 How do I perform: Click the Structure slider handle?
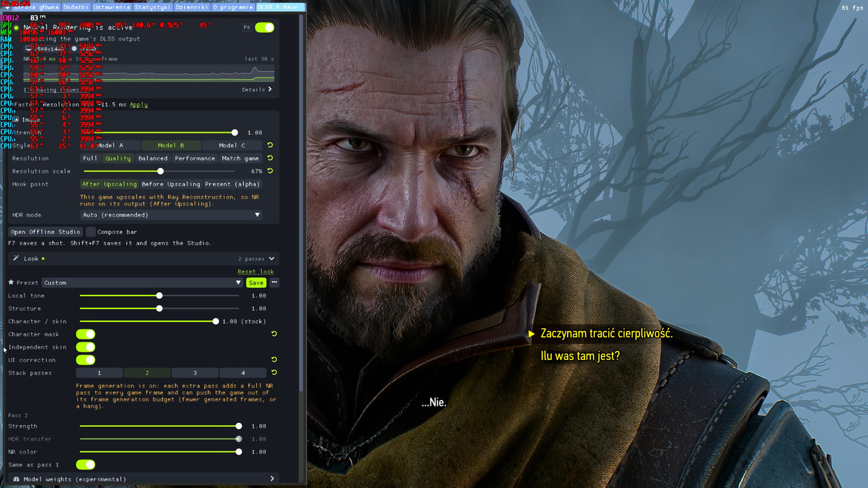click(159, 308)
